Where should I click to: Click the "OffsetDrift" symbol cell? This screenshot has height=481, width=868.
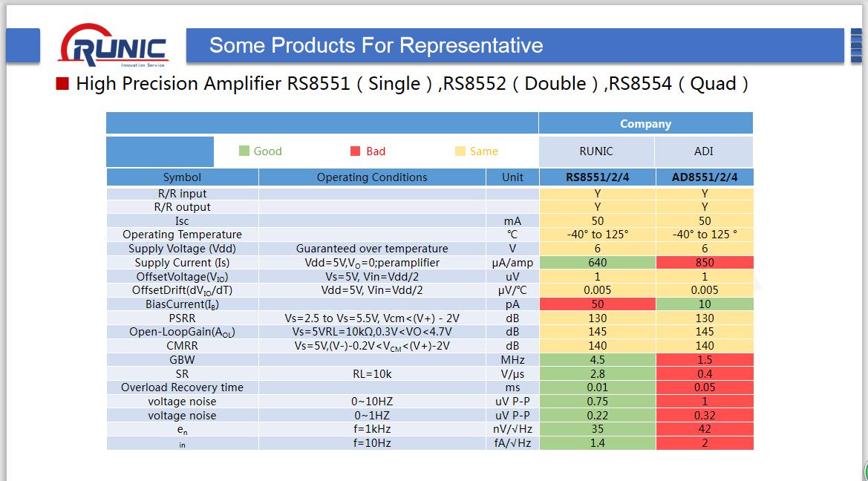(182, 290)
